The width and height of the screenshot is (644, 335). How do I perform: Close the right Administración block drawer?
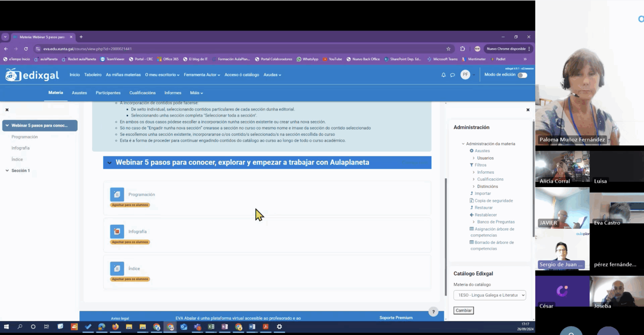528,110
